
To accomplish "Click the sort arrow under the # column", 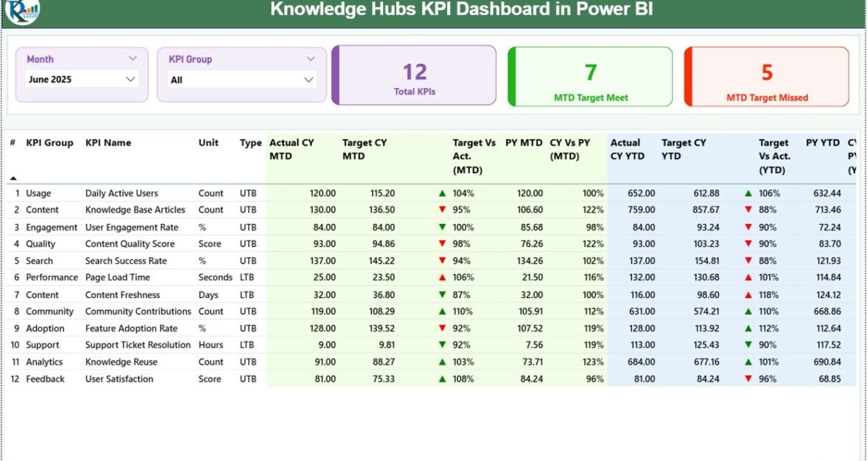I will pyautogui.click(x=13, y=178).
